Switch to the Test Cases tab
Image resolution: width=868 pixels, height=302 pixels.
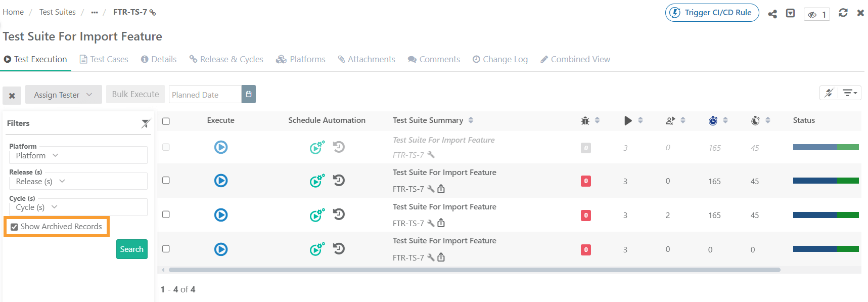coord(104,59)
